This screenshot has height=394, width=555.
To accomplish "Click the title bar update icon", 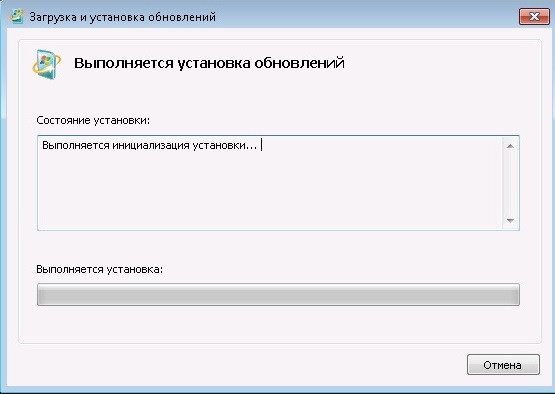I will click(x=17, y=16).
